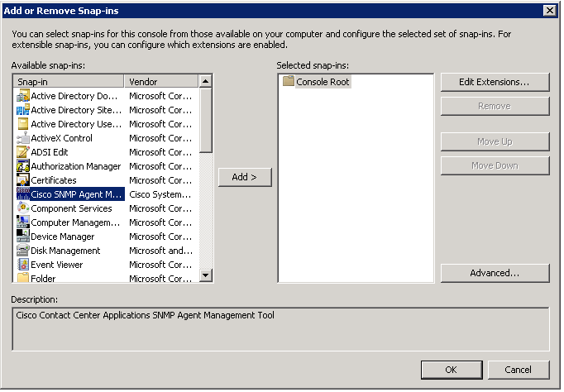This screenshot has height=392, width=564.
Task: Click the Component Services icon
Action: tap(23, 208)
